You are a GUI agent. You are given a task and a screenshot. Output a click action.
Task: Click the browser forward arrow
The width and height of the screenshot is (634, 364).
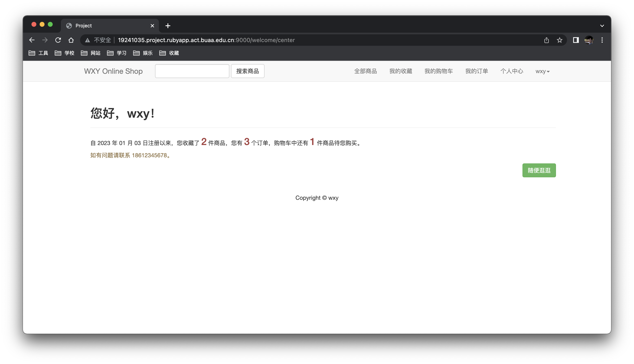click(x=45, y=40)
